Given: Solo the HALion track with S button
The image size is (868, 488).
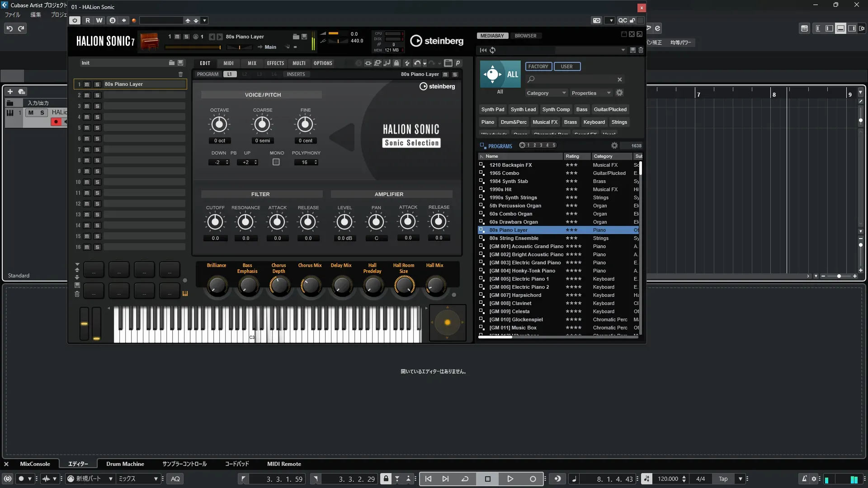Looking at the screenshot, I should [x=42, y=113].
